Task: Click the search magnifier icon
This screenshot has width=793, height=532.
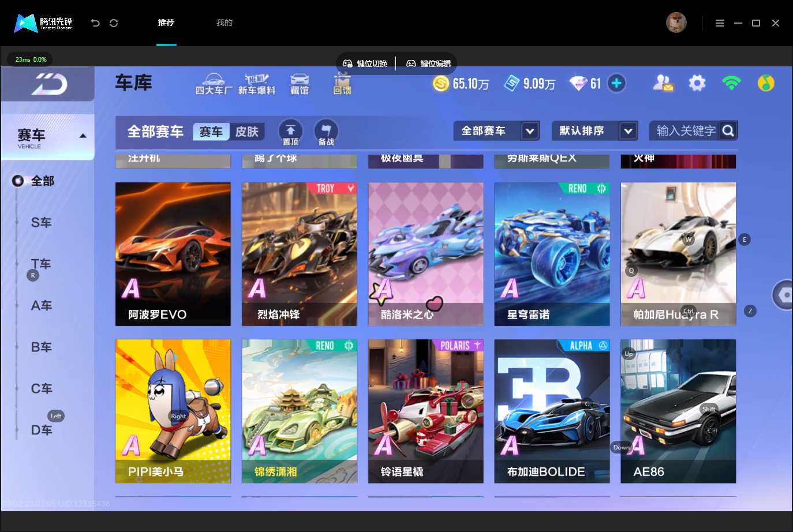Action: [x=728, y=131]
